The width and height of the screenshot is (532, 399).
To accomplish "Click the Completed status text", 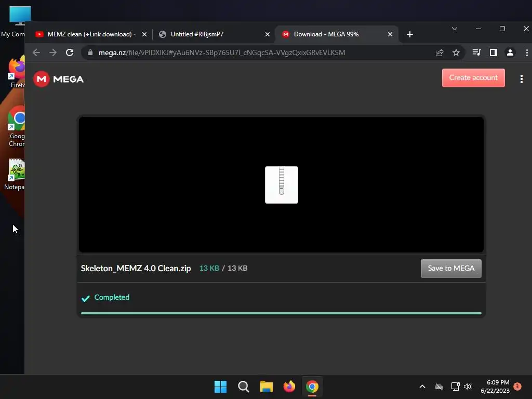I will (x=112, y=297).
